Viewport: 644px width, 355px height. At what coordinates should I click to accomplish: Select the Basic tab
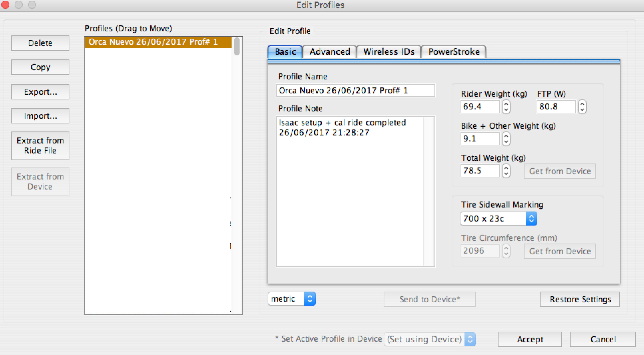pos(285,52)
